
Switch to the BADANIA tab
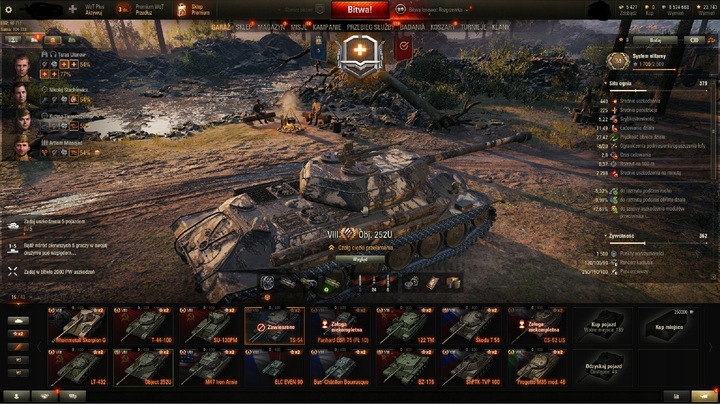[412, 27]
